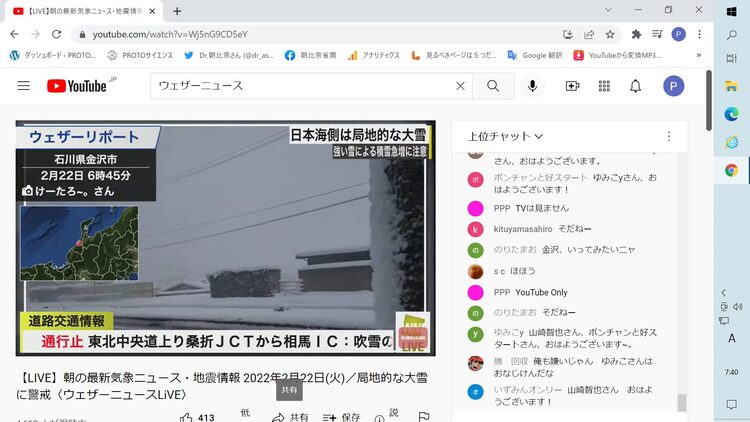
Task: Share the video via 共有 button
Action: pyautogui.click(x=290, y=417)
